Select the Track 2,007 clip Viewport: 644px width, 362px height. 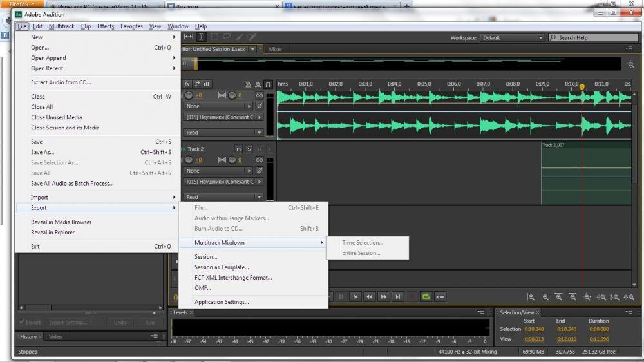coord(586,173)
